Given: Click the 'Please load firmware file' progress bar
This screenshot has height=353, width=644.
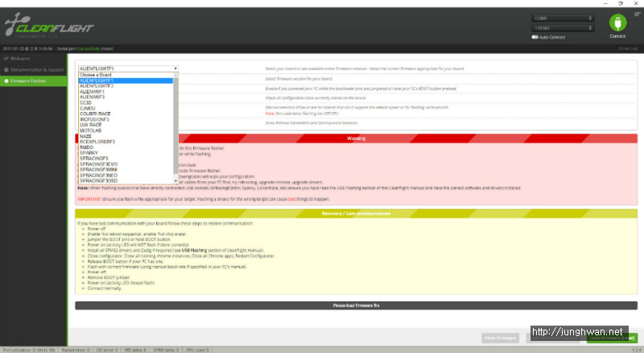Looking at the screenshot, I should coord(356,305).
